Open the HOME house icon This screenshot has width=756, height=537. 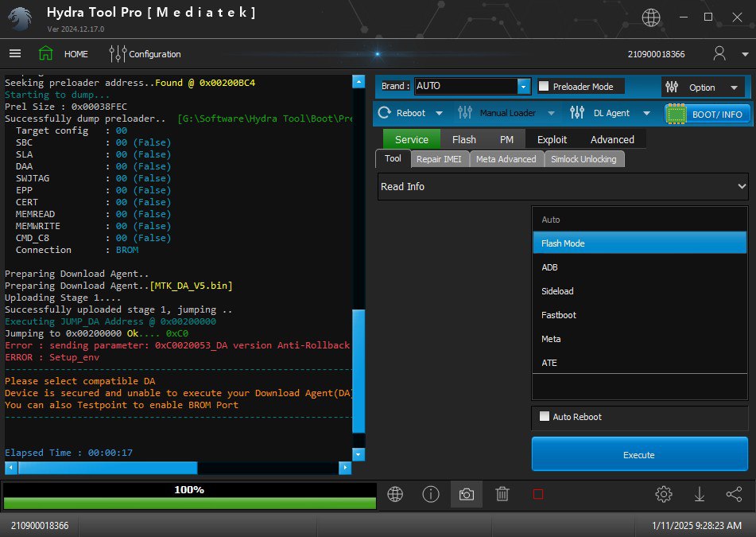[x=46, y=53]
